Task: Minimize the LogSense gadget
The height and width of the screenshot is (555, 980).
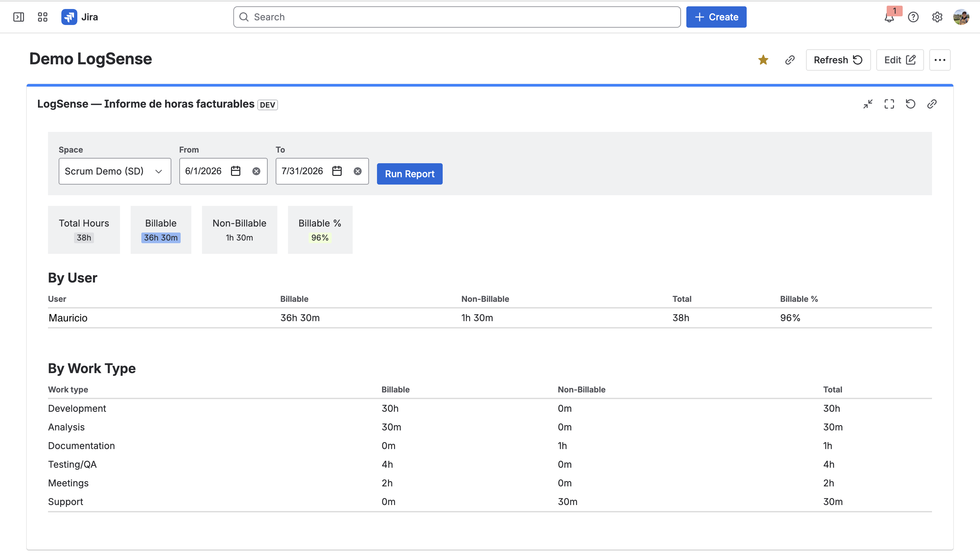Action: (x=868, y=104)
